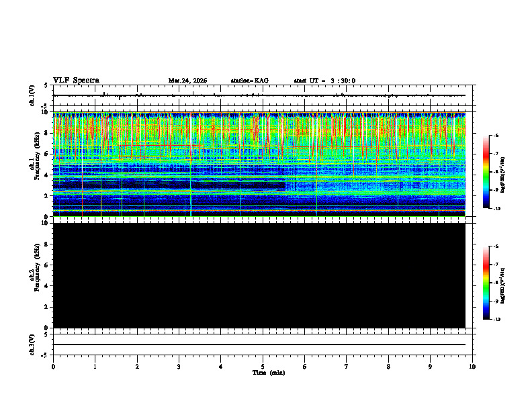
Task: Click the ch.2 PSD color scale bar
Action: (486, 283)
